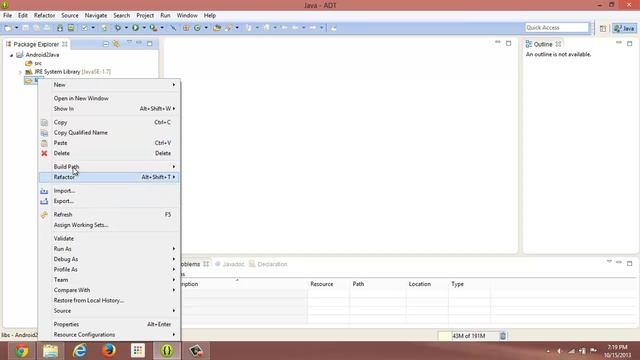
Task: Select Copy Qualified Name menu entry
Action: click(109, 133)
